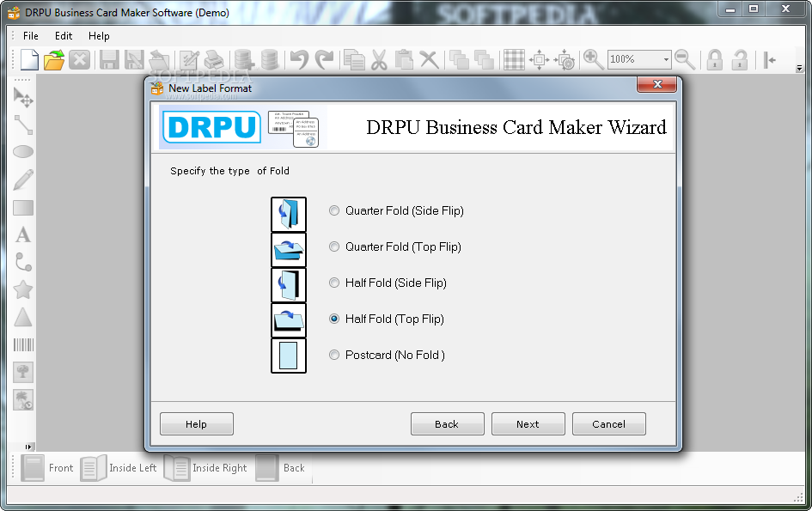Open the File menu

coord(31,36)
